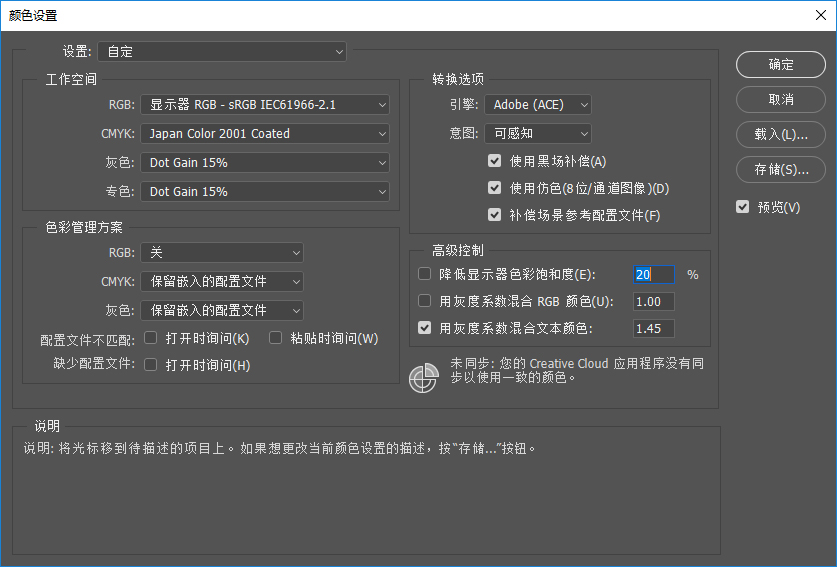Click the 说明 description text

coord(279,448)
